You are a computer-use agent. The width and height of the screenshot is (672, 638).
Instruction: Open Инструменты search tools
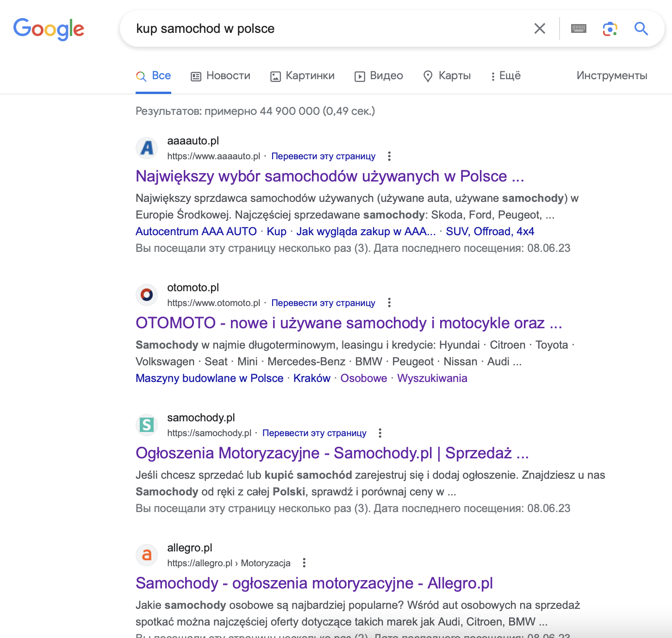[612, 76]
